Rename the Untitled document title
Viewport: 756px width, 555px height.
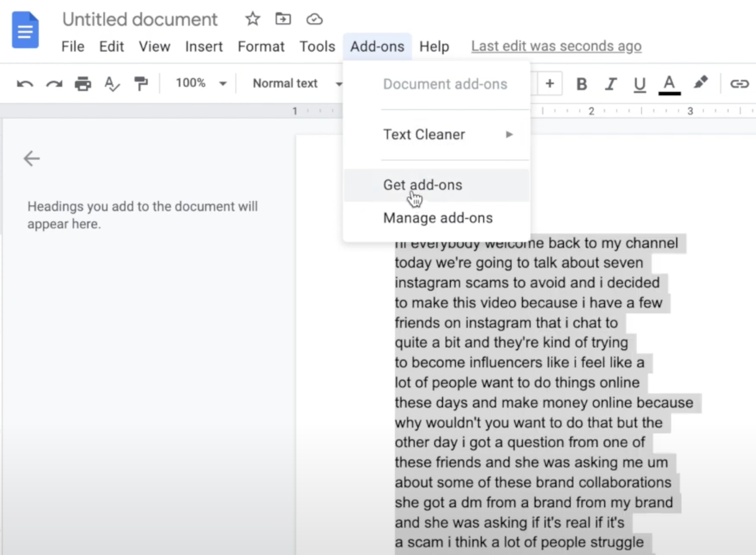[140, 20]
